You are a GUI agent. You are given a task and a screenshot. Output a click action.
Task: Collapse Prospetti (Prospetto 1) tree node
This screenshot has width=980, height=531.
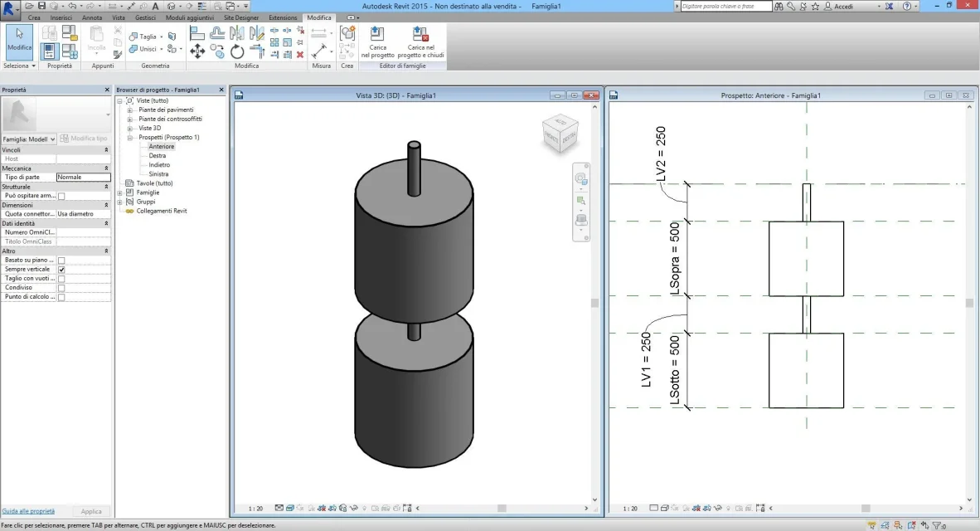pos(130,138)
